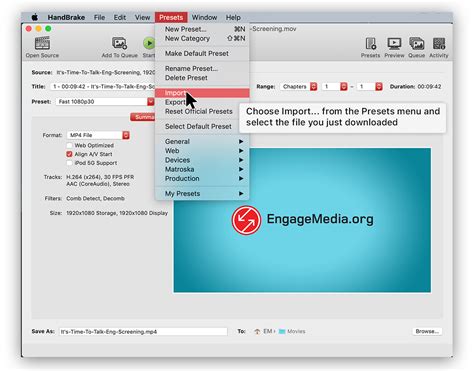474x371 pixels.
Task: Open the Edit menu
Action: point(120,17)
